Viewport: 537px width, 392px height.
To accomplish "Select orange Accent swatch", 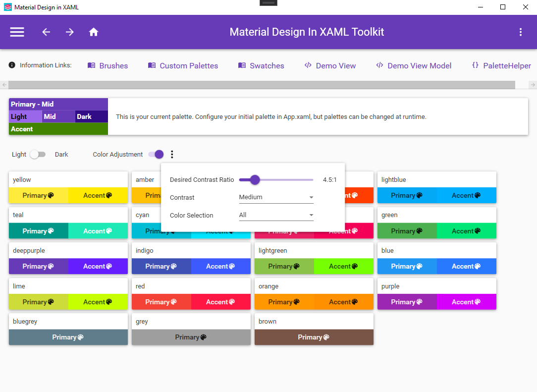I will [x=344, y=302].
